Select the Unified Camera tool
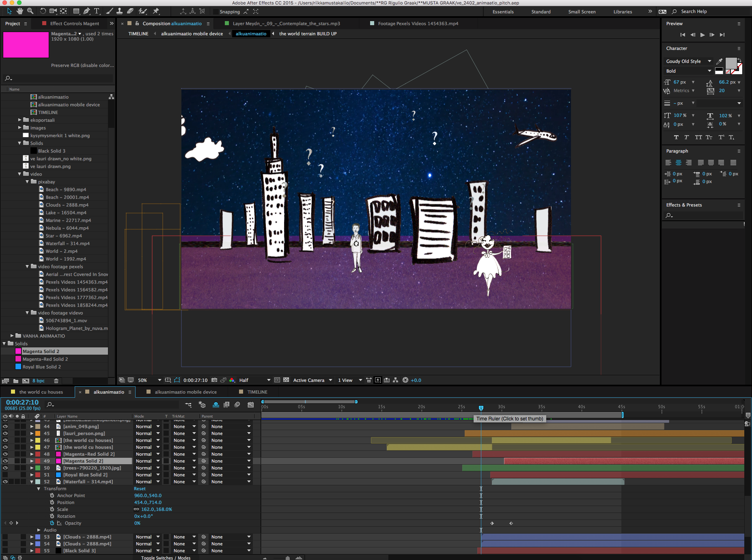Image resolution: width=752 pixels, height=560 pixels. (53, 11)
